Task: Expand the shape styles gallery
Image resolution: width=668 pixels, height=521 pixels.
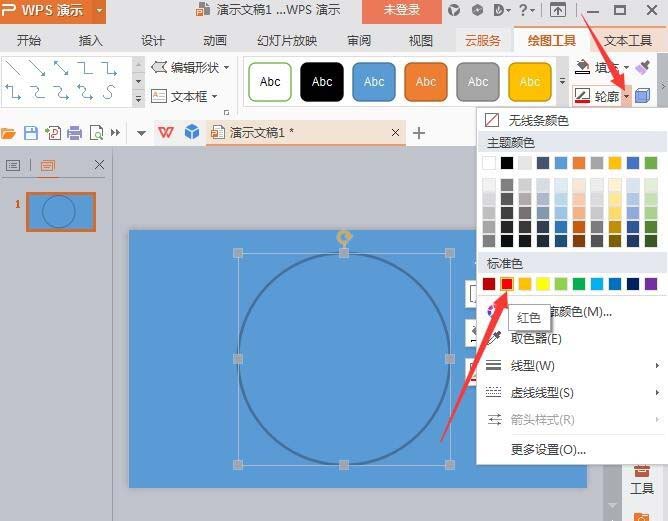Action: pyautogui.click(x=562, y=81)
